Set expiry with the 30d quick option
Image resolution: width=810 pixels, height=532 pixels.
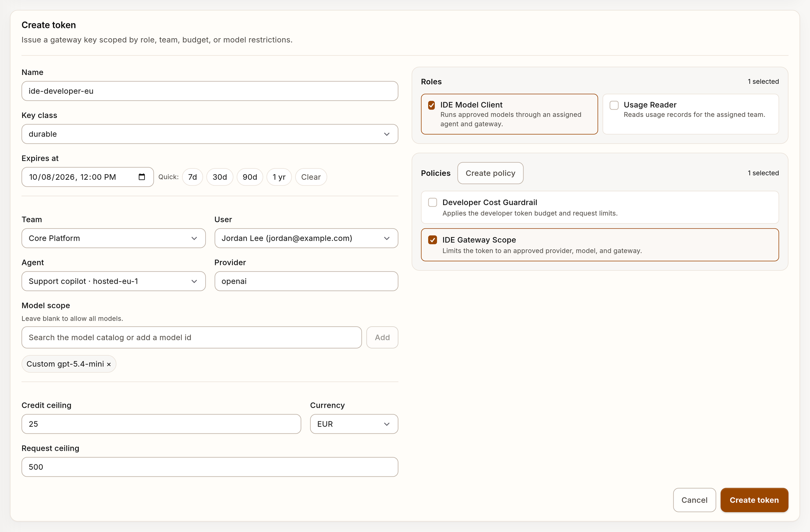220,177
